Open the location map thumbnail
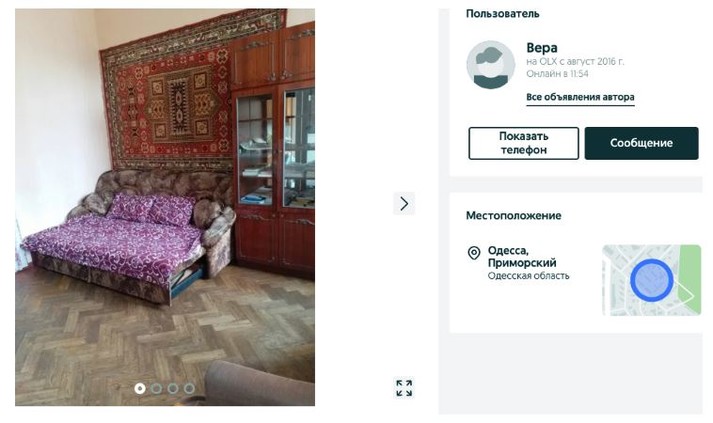 pos(652,280)
